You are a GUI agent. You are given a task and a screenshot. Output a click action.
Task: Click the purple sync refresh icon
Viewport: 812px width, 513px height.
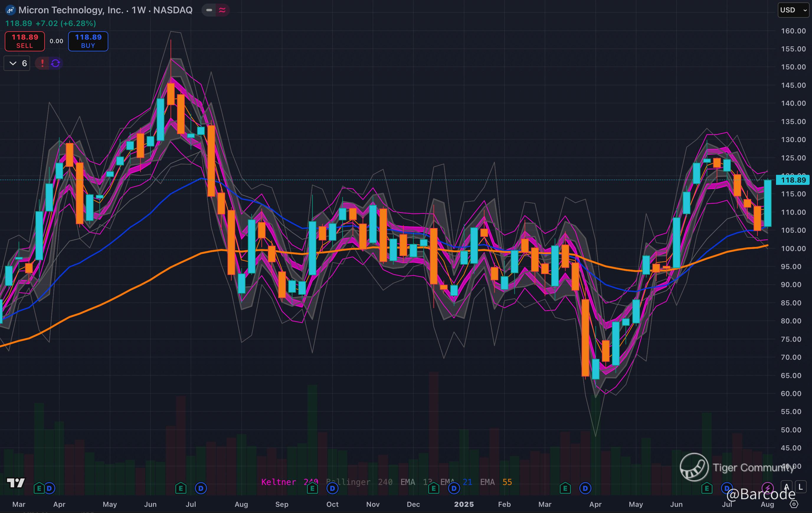point(56,63)
